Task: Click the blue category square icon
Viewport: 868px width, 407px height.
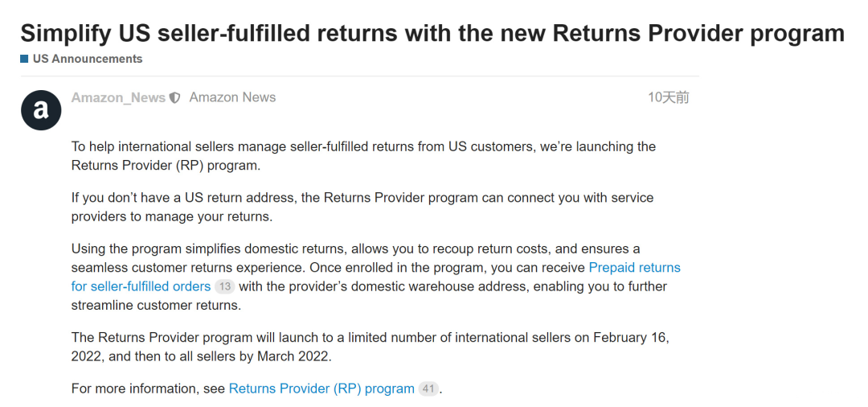Action: (x=24, y=59)
